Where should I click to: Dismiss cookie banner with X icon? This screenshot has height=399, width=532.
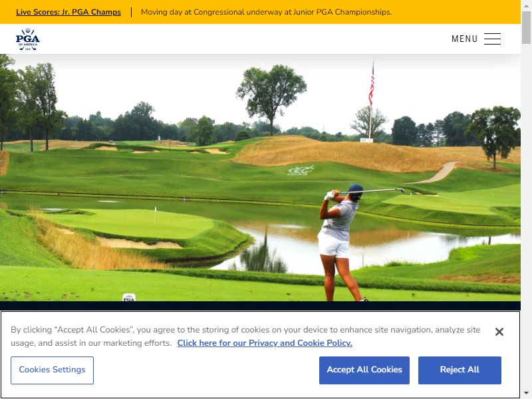(x=499, y=332)
